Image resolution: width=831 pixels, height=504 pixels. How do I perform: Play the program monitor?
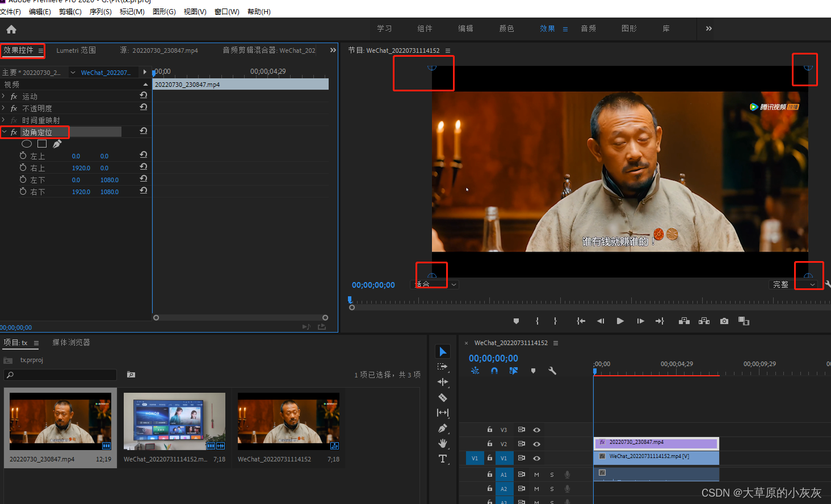[x=620, y=321]
